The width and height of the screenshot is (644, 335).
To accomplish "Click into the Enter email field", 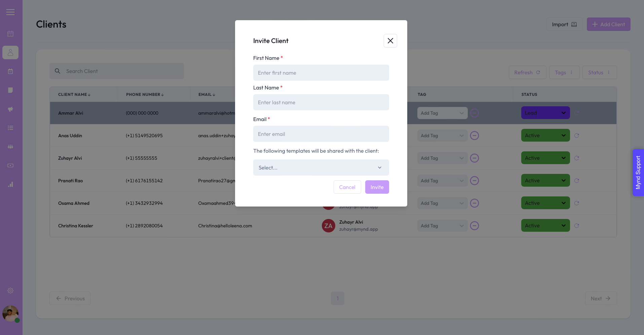I will [x=321, y=134].
